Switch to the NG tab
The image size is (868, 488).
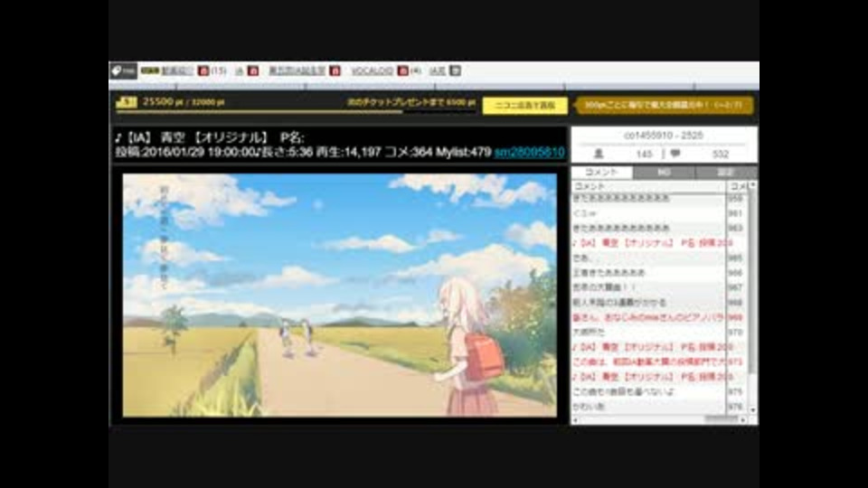pos(664,172)
